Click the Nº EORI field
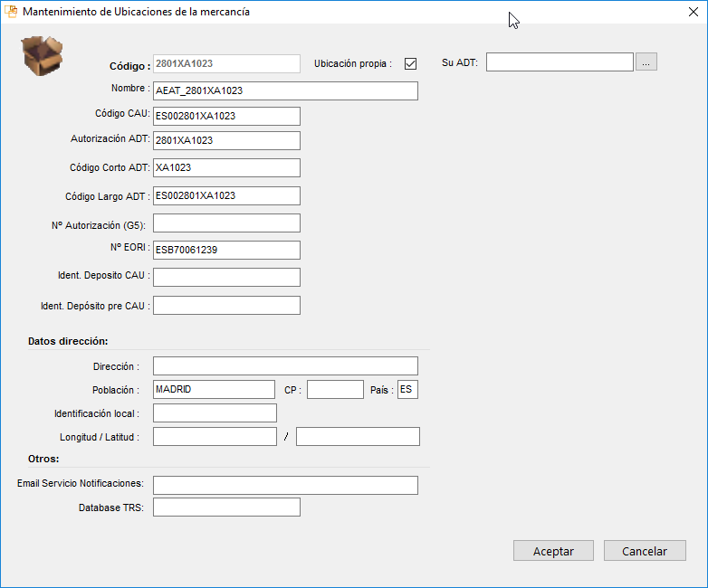Image resolution: width=708 pixels, height=588 pixels. click(226, 250)
